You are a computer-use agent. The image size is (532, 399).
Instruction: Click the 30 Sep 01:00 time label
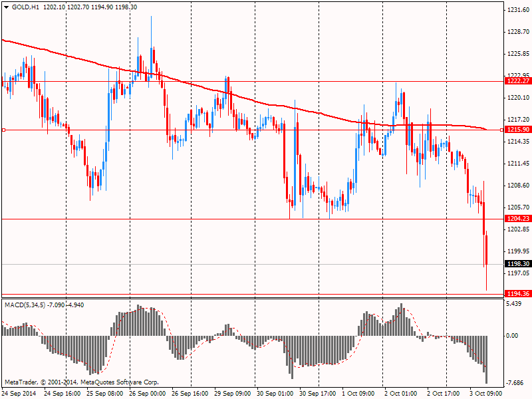275,394
